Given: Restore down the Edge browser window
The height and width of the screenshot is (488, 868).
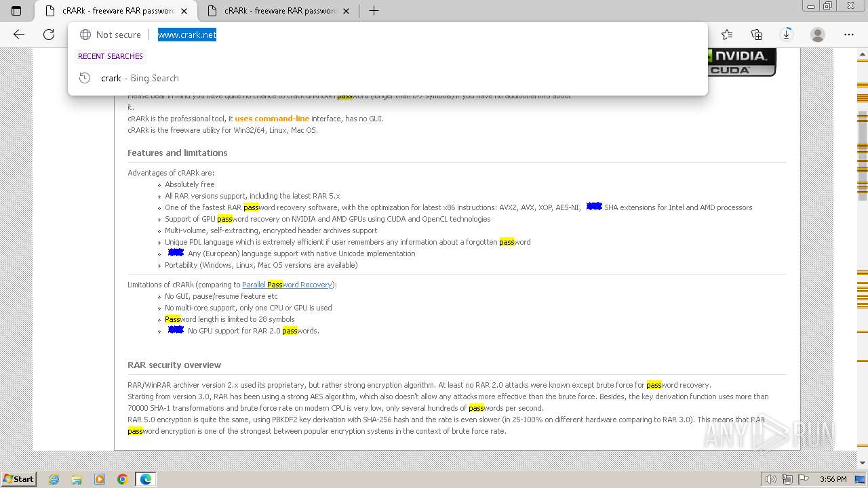Looking at the screenshot, I should coord(827,6).
